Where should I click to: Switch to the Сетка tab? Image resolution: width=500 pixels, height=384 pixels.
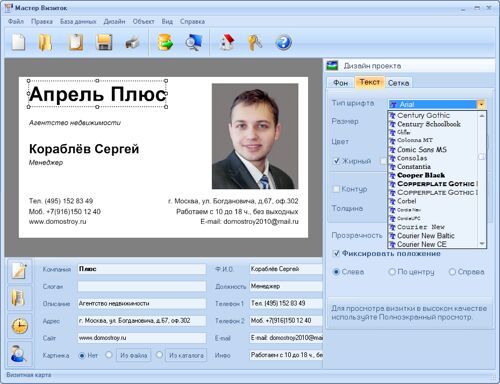[398, 83]
